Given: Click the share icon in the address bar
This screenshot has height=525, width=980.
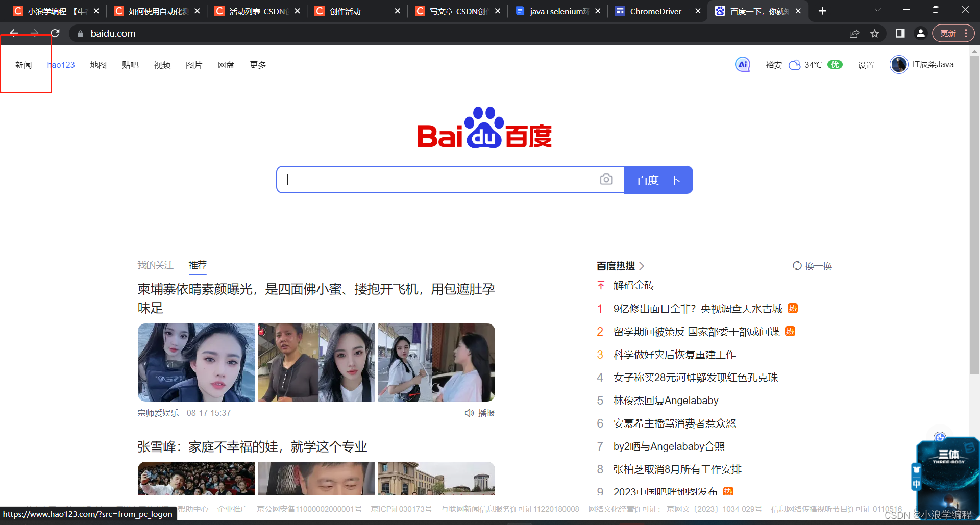Looking at the screenshot, I should [854, 33].
